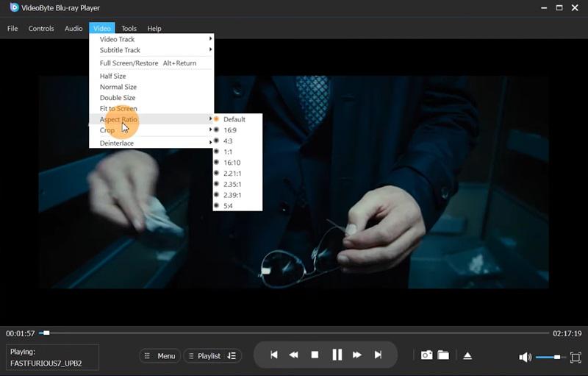Maximize the VideoByte window

559,8
